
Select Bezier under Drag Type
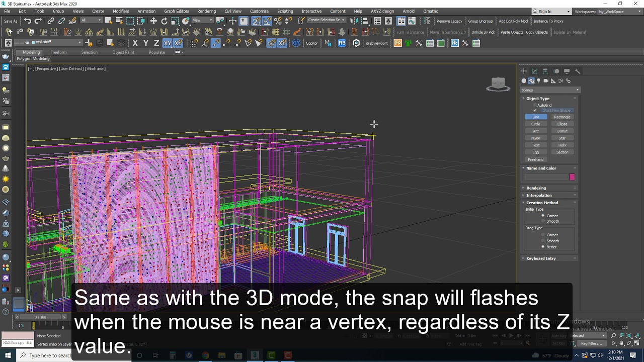click(x=543, y=247)
